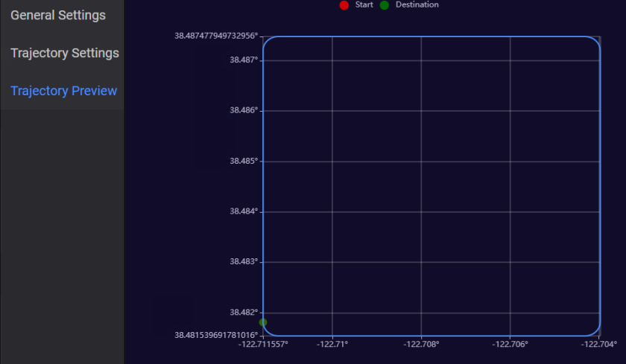The height and width of the screenshot is (364, 626).
Task: Toggle the Start series legend label
Action: pyautogui.click(x=364, y=5)
